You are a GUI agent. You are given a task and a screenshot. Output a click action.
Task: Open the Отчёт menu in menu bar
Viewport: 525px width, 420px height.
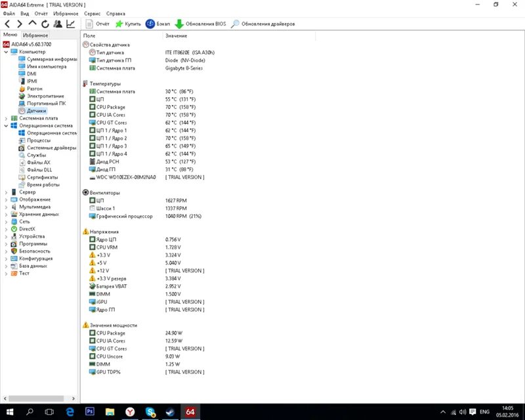[x=41, y=14]
